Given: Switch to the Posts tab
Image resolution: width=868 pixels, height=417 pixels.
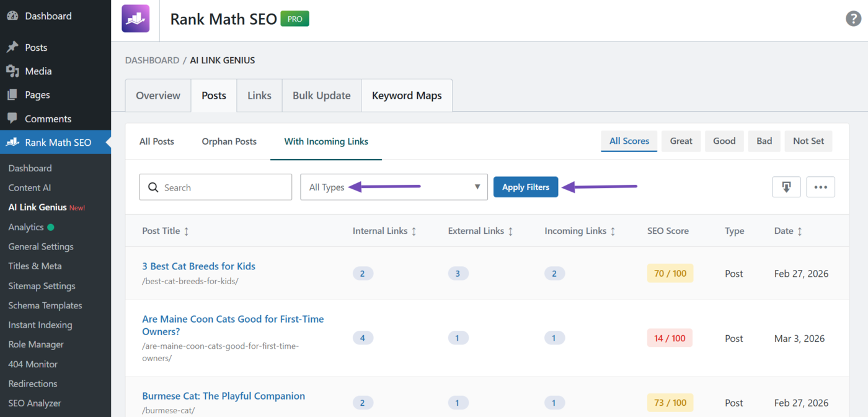Looking at the screenshot, I should click(214, 96).
